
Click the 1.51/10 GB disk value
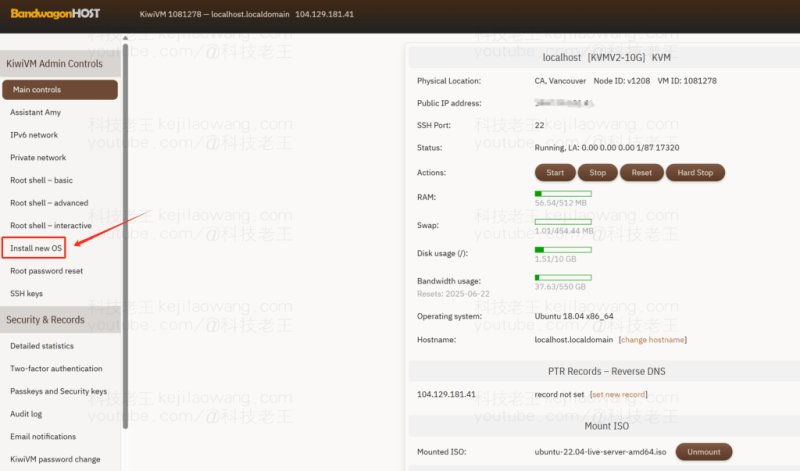(555, 259)
